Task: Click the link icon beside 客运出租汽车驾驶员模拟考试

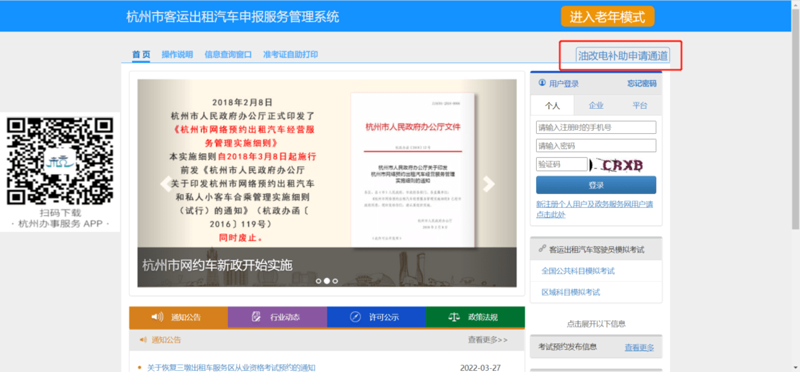Action: tap(542, 250)
